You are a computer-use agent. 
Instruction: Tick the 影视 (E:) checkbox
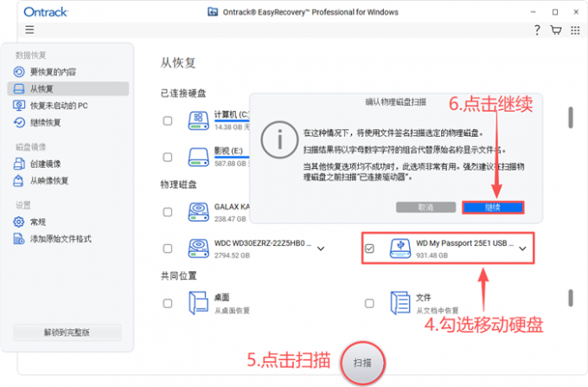(x=168, y=157)
